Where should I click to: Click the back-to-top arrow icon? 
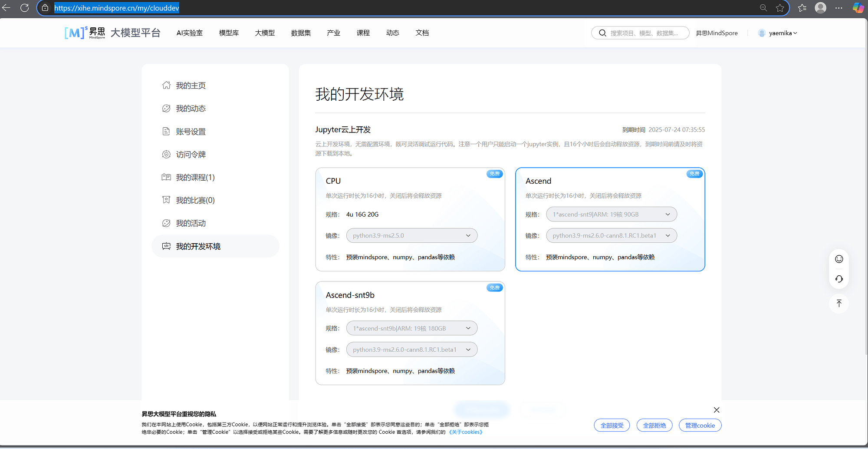click(839, 303)
